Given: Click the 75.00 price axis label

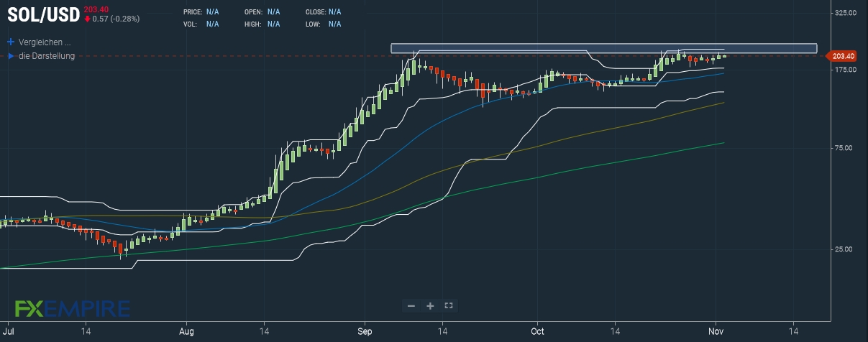Looking at the screenshot, I should coord(844,148).
